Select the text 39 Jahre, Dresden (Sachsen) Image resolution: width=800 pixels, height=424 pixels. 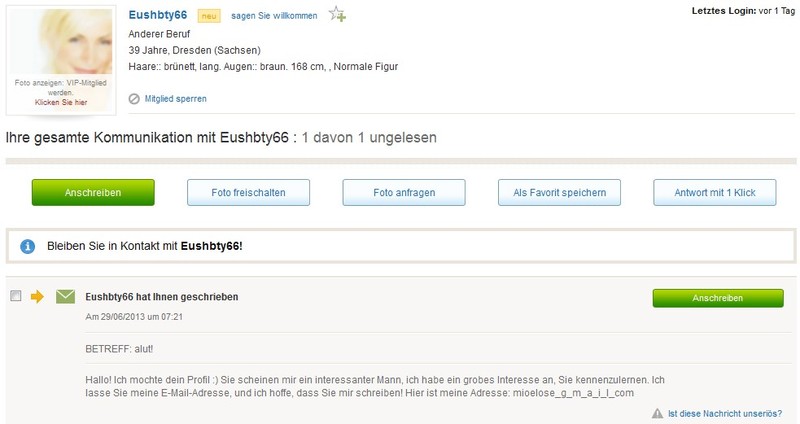click(x=194, y=51)
